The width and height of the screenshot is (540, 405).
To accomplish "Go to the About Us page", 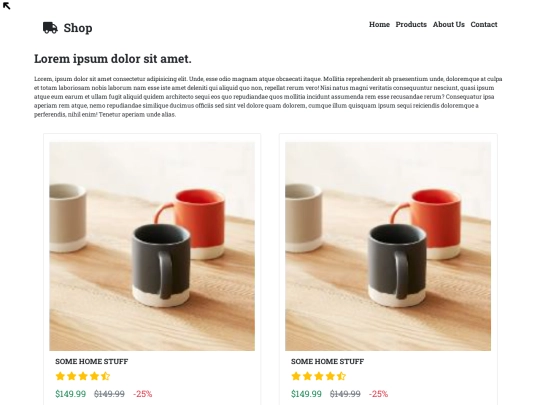I will point(448,24).
